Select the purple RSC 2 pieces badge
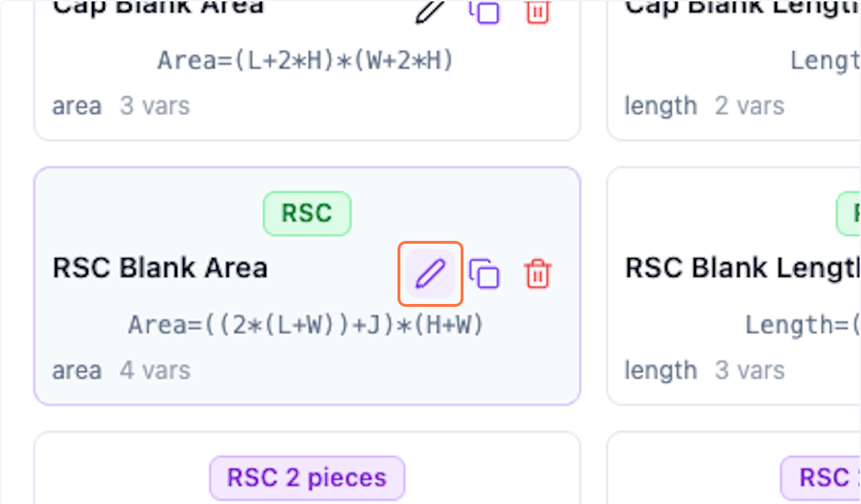Viewport: 861px width, 504px height. 307,477
